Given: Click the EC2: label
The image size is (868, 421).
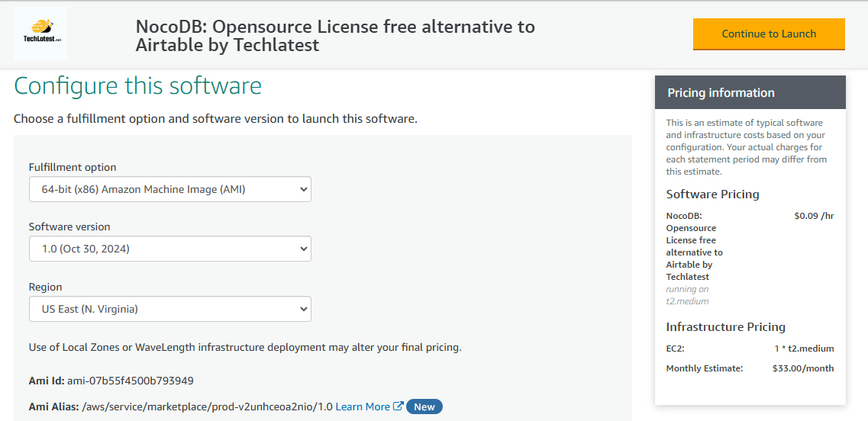Looking at the screenshot, I should point(676,349).
